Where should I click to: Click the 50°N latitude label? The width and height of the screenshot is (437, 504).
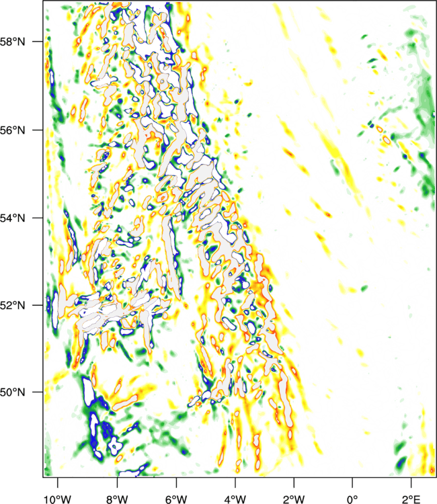(12, 392)
